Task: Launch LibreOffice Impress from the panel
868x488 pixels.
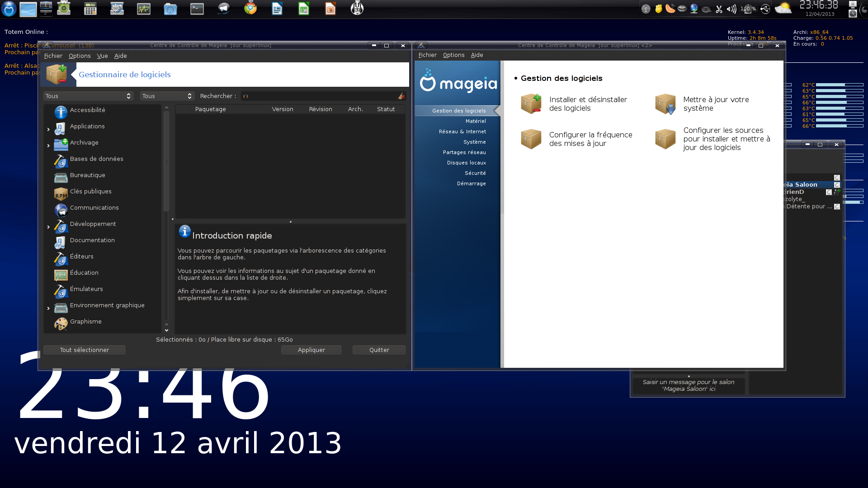Action: click(330, 9)
